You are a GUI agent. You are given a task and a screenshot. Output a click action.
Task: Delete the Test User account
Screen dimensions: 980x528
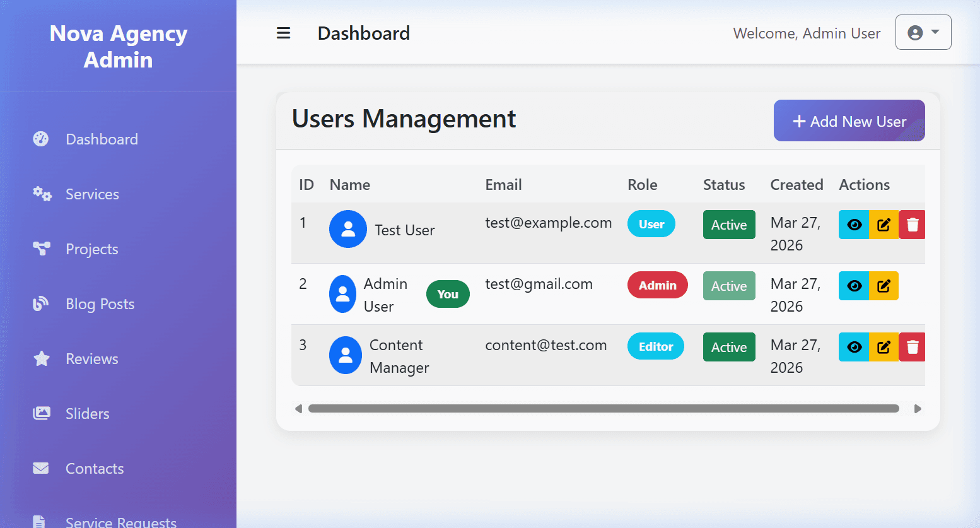[912, 225]
